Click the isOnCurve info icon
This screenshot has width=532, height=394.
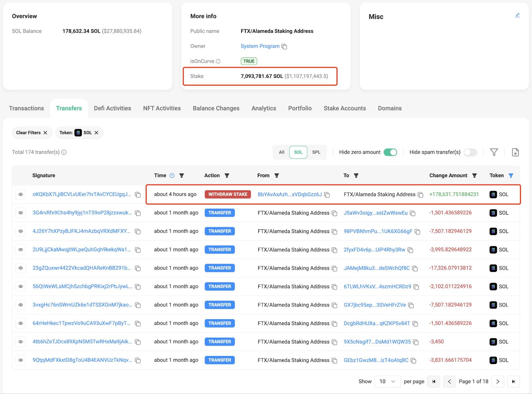[x=218, y=61]
